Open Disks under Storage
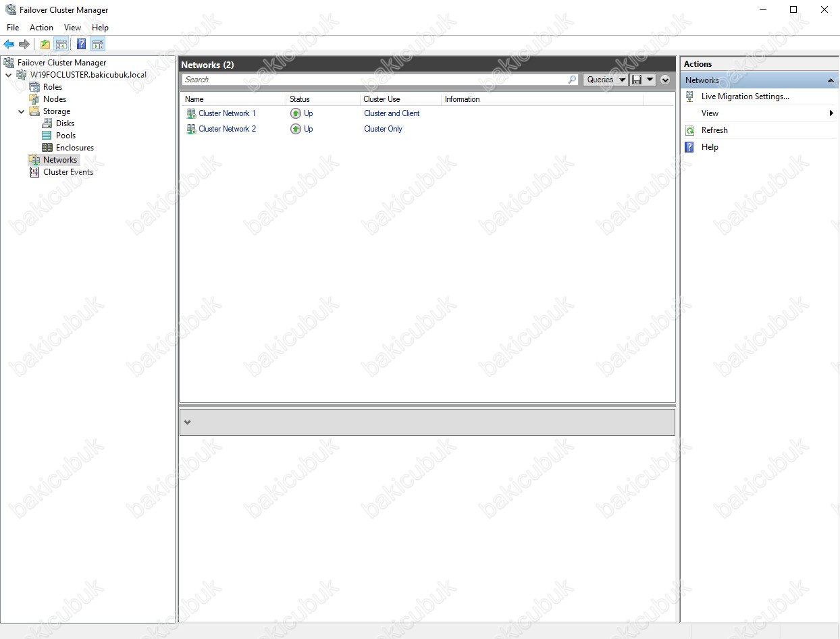The width and height of the screenshot is (840, 639). tap(65, 123)
